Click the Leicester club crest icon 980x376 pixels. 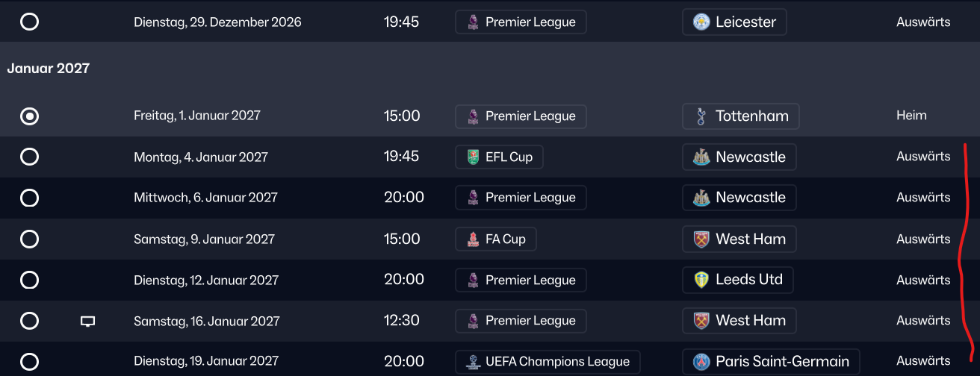[x=701, y=22]
